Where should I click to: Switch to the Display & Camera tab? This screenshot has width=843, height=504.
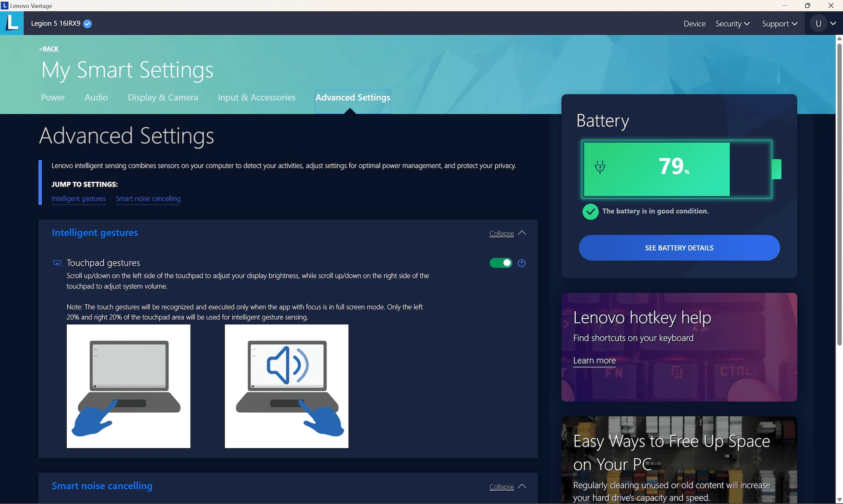click(x=163, y=97)
